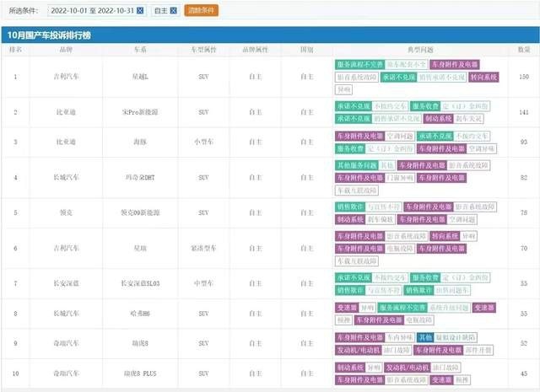
Task: Remove the 自主 filter via its X icon
Action: coord(174,11)
